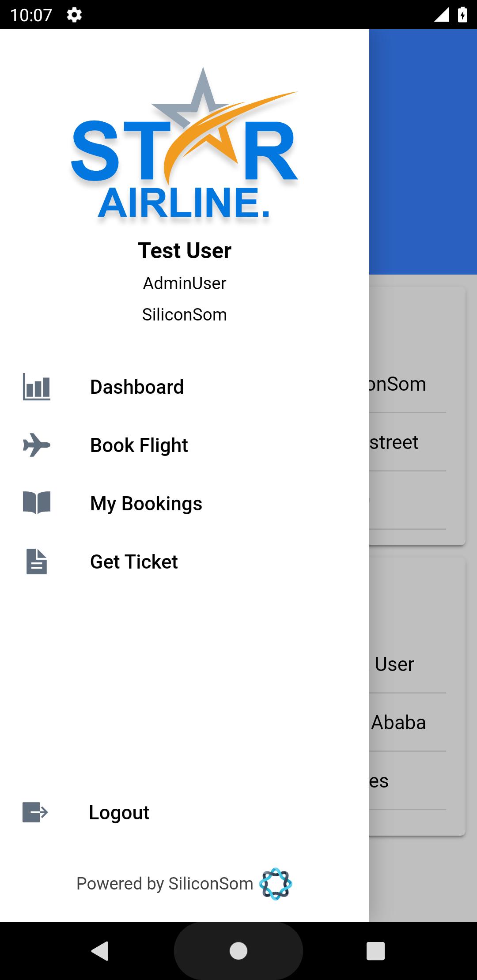Open the Dashboard menu item
477x980 pixels.
pyautogui.click(x=137, y=387)
